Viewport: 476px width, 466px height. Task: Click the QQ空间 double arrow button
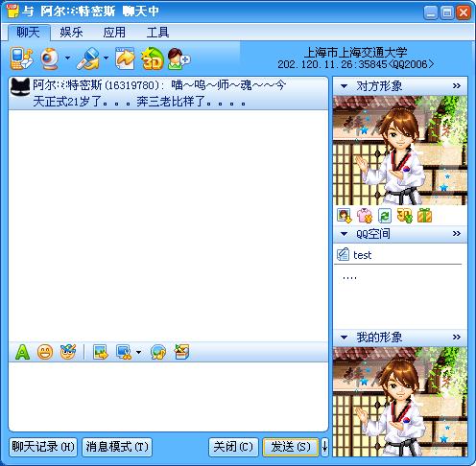[457, 234]
